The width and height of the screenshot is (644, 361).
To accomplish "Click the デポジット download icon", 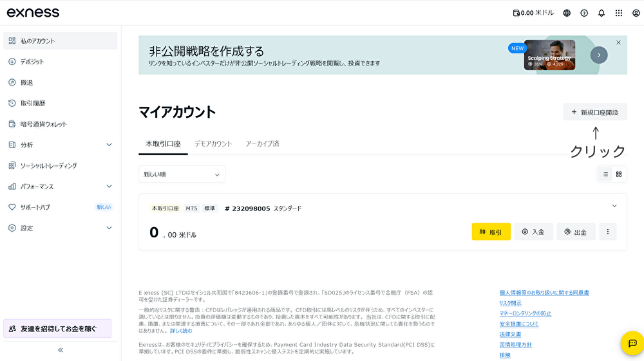I will click(x=12, y=62).
